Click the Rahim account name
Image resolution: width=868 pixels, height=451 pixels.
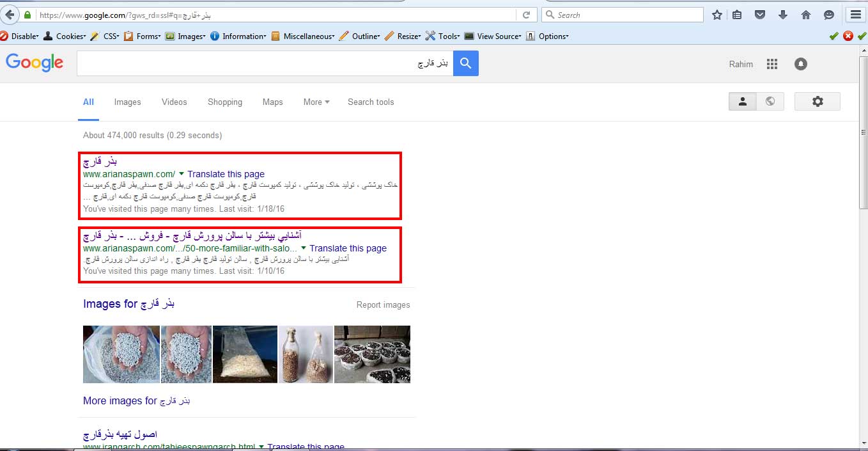[x=741, y=64]
